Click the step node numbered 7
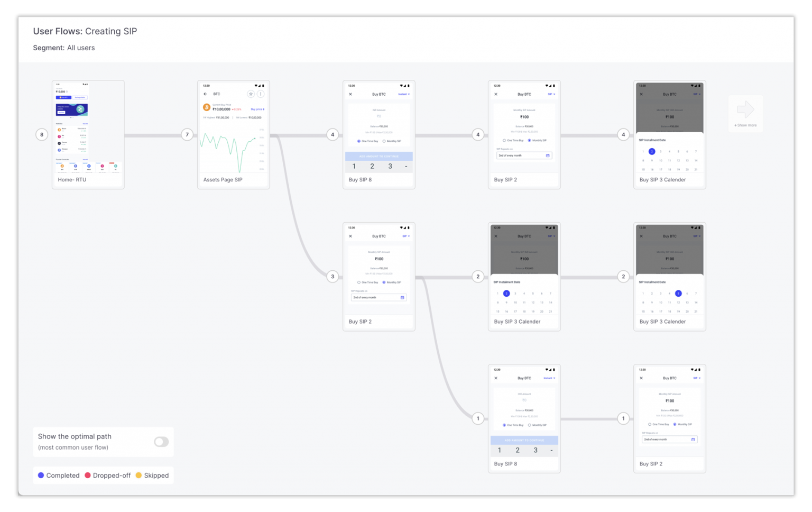The width and height of the screenshot is (812, 512). point(187,134)
